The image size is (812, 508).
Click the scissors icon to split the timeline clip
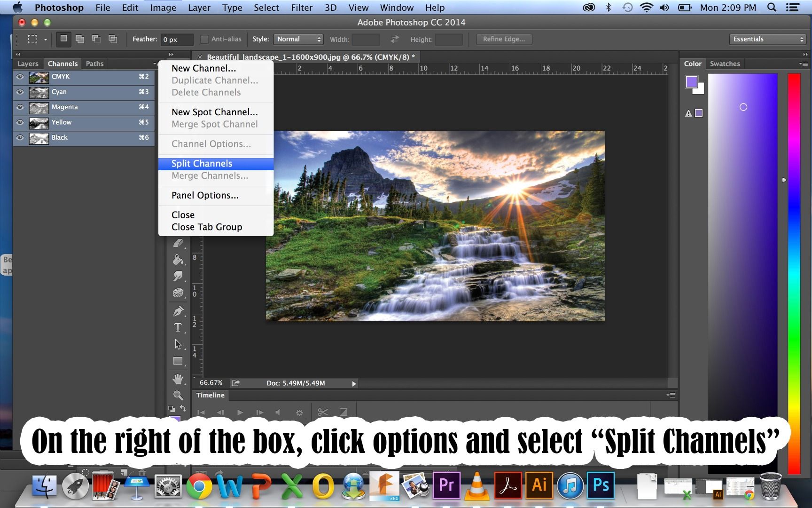[x=322, y=412]
